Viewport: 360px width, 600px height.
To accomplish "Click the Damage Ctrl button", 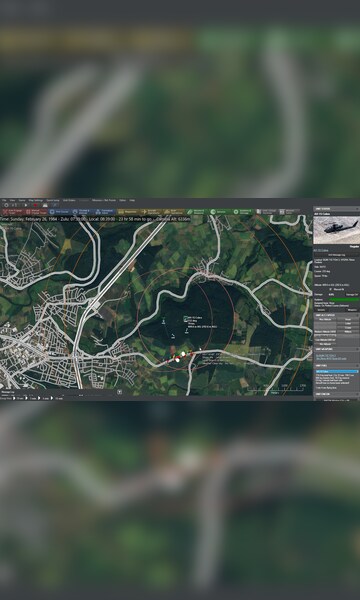I will pos(352,295).
